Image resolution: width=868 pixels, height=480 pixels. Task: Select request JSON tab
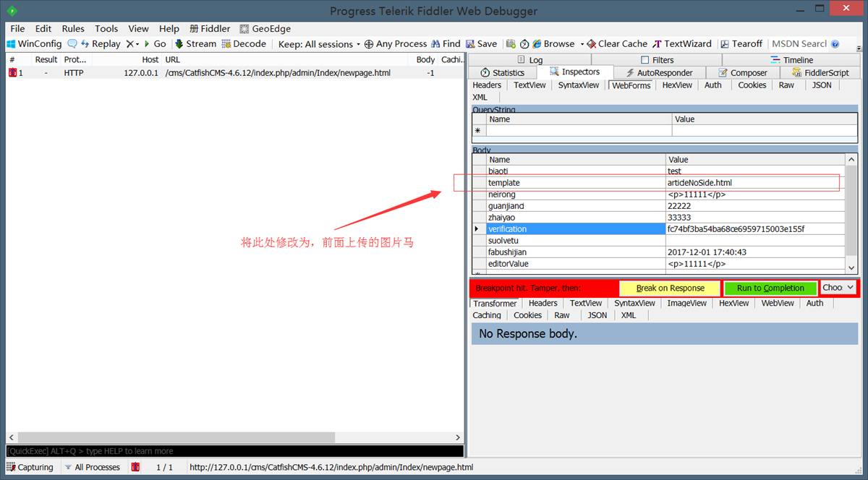click(822, 85)
